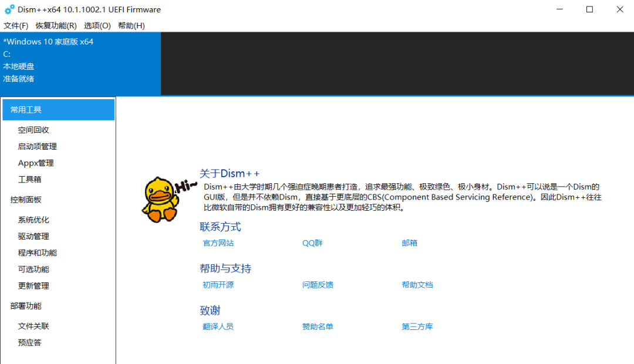The height and width of the screenshot is (364, 634).
Task: Open the 第三方库 link
Action: pyautogui.click(x=417, y=326)
